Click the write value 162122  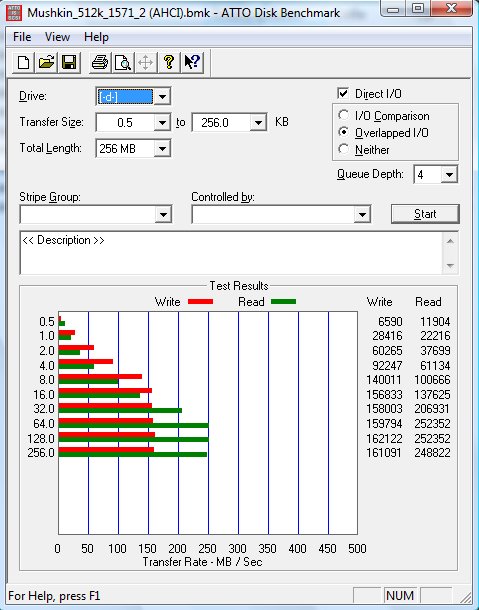click(384, 438)
